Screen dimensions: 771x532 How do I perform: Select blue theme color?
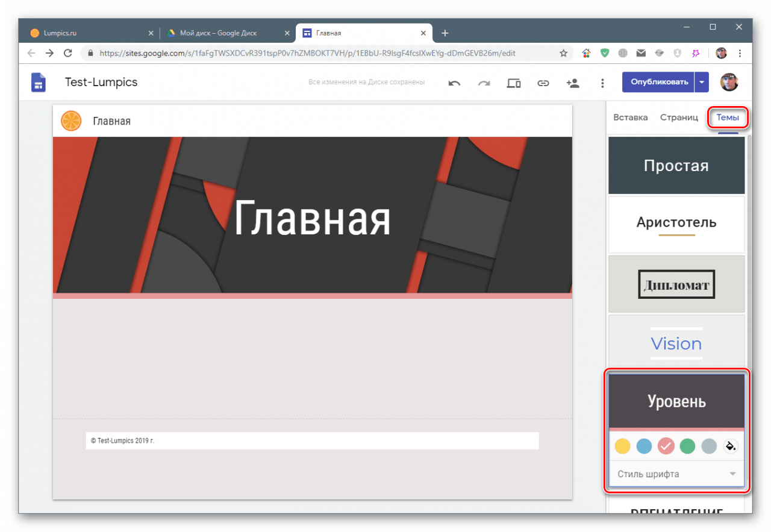(x=644, y=446)
